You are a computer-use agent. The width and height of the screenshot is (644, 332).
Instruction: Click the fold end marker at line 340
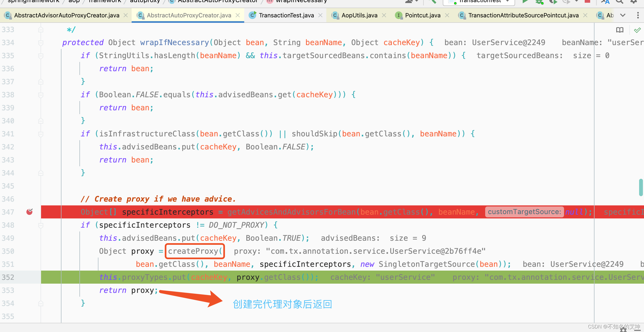click(x=41, y=121)
